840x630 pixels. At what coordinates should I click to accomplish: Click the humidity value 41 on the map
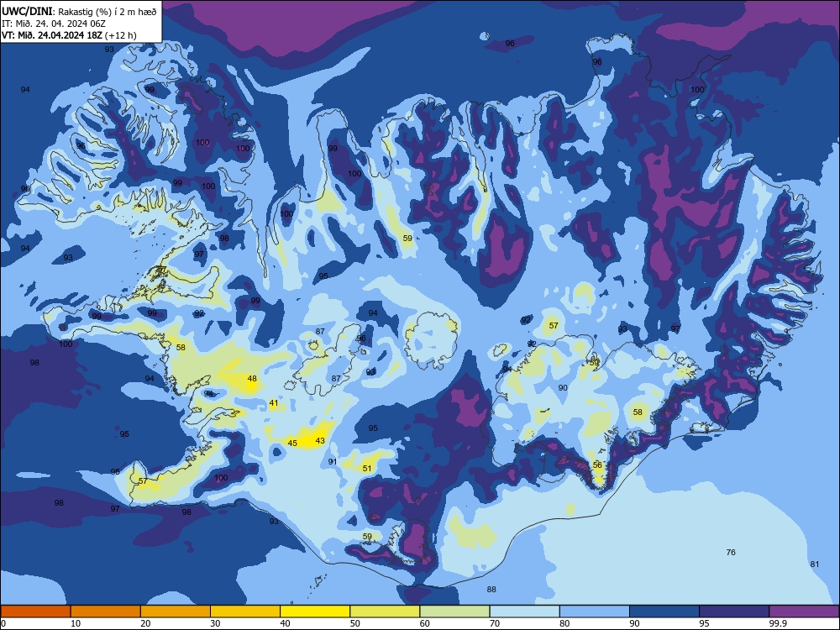point(274,403)
